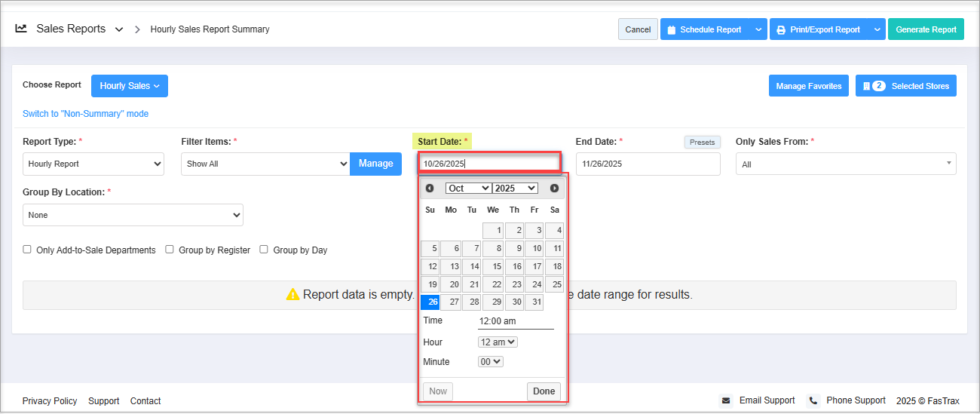
Task: Open the calendar month dropdown
Action: point(468,189)
